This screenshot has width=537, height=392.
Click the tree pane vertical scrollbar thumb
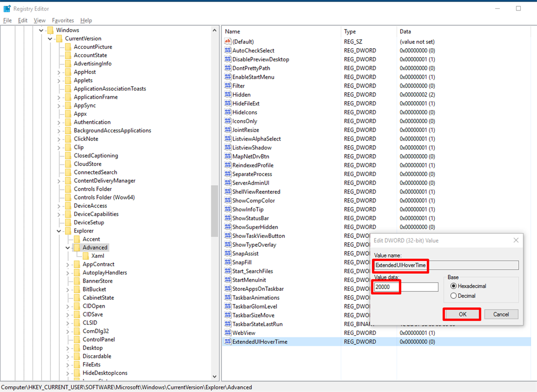(214, 211)
